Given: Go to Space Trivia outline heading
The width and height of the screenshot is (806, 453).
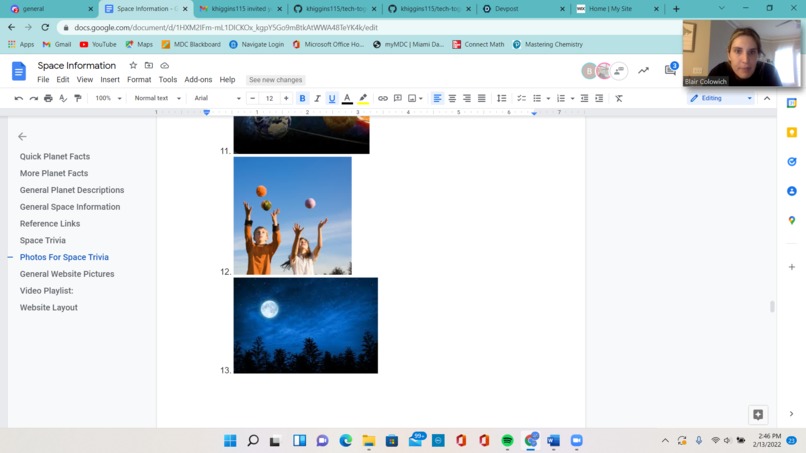Looking at the screenshot, I should [43, 240].
